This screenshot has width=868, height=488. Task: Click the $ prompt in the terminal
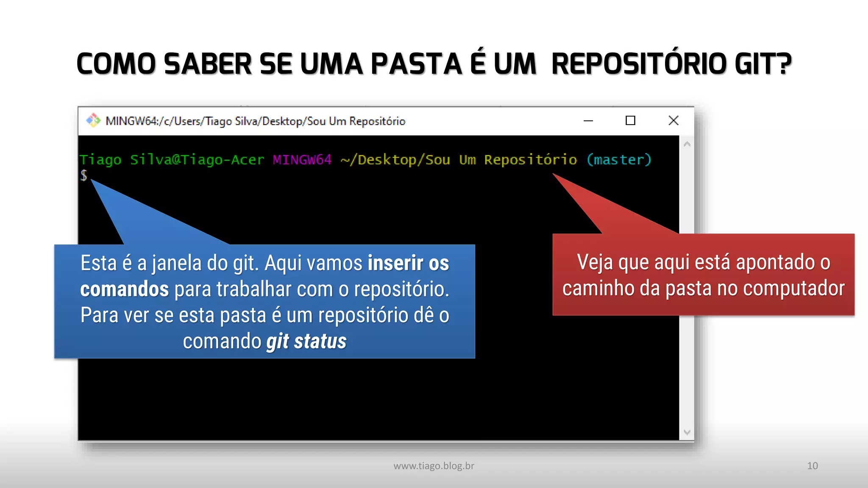[84, 175]
